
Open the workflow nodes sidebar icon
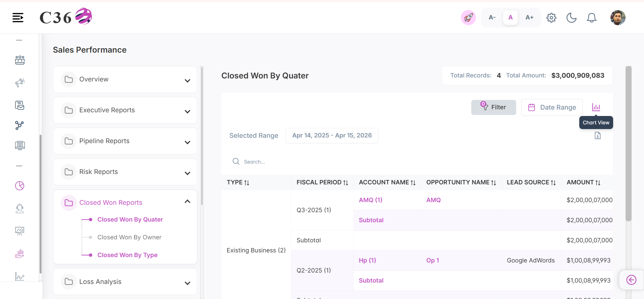tap(19, 125)
